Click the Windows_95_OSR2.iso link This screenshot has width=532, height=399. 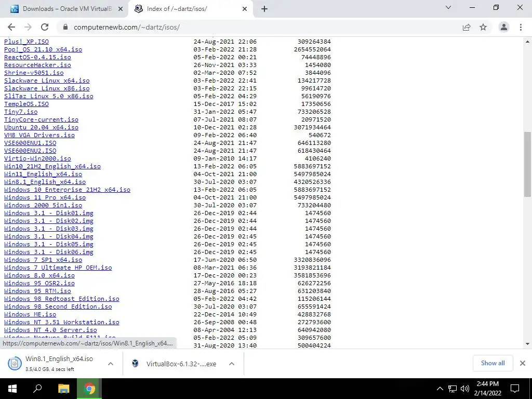coord(39,283)
